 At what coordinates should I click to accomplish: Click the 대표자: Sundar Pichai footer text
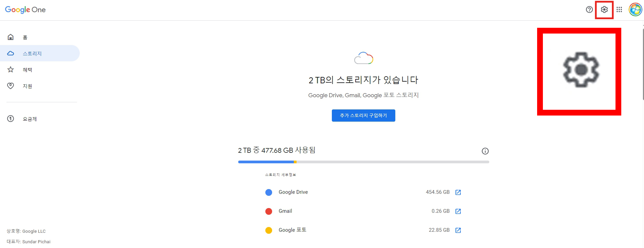coord(29,242)
